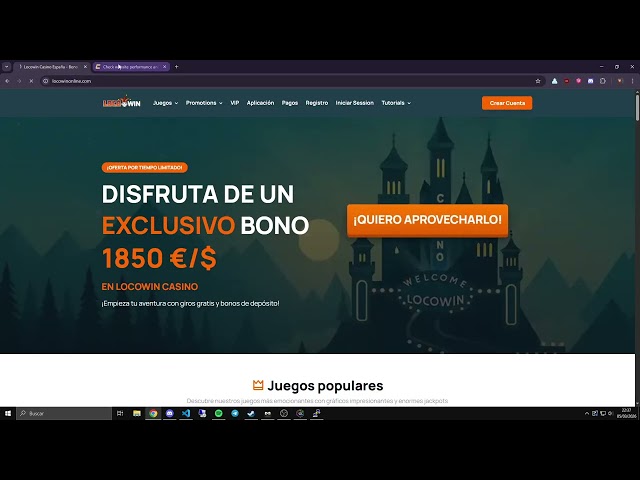Open the Chrome three-dot menu
The height and width of the screenshot is (480, 640).
click(x=632, y=81)
